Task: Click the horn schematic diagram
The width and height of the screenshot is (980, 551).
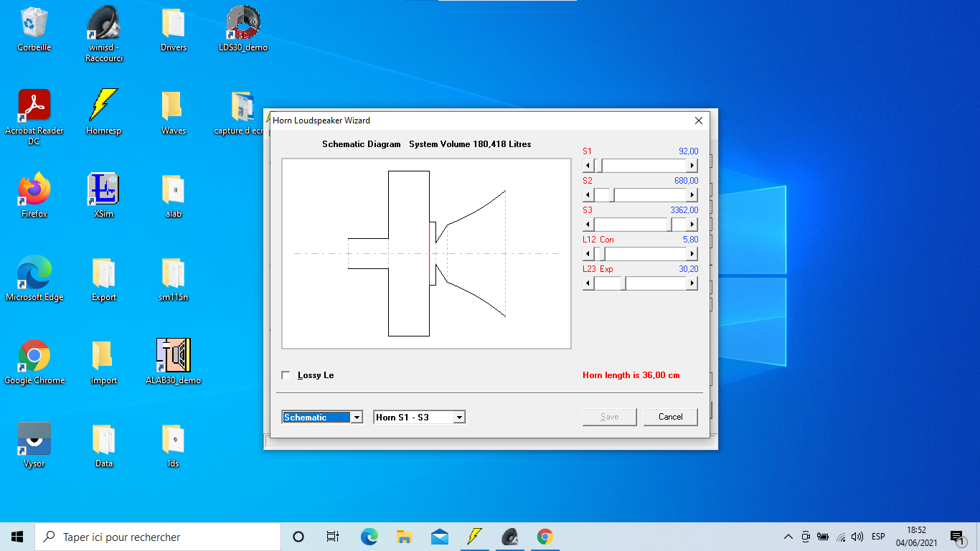Action: (x=426, y=253)
